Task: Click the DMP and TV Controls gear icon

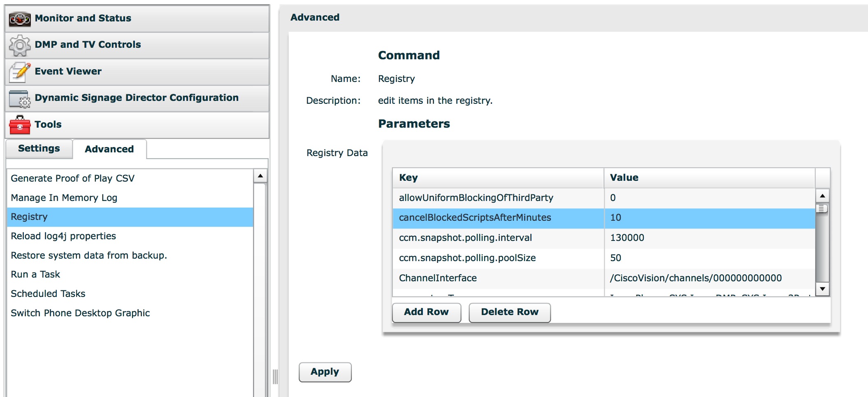Action: (x=20, y=45)
